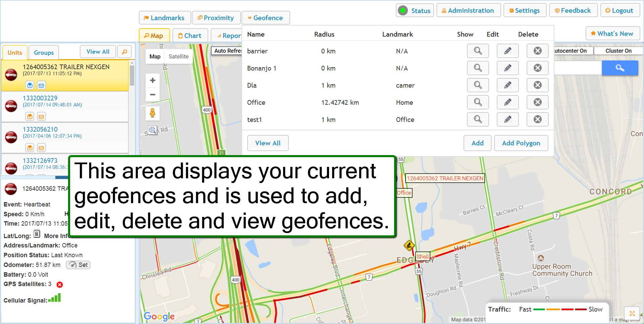Delete the test1 geofence
The image size is (644, 324).
pos(537,120)
